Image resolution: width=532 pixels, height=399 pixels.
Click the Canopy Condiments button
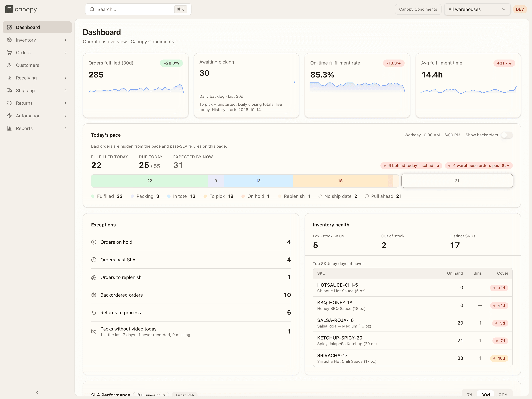418,9
